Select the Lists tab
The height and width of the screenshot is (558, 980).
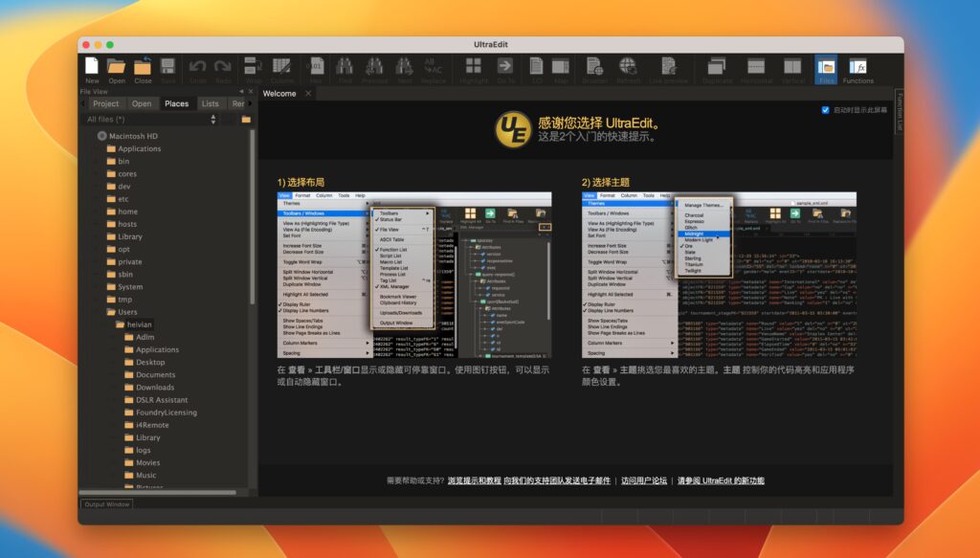click(x=211, y=102)
